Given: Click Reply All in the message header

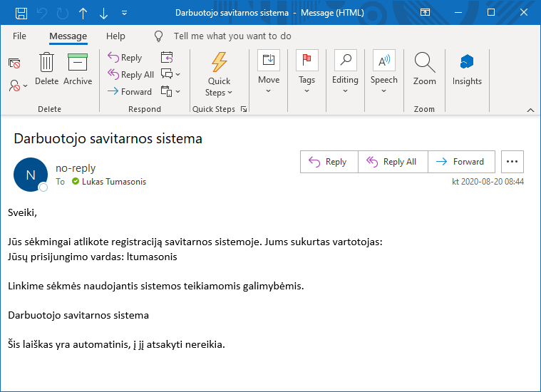Looking at the screenshot, I should tap(392, 162).
